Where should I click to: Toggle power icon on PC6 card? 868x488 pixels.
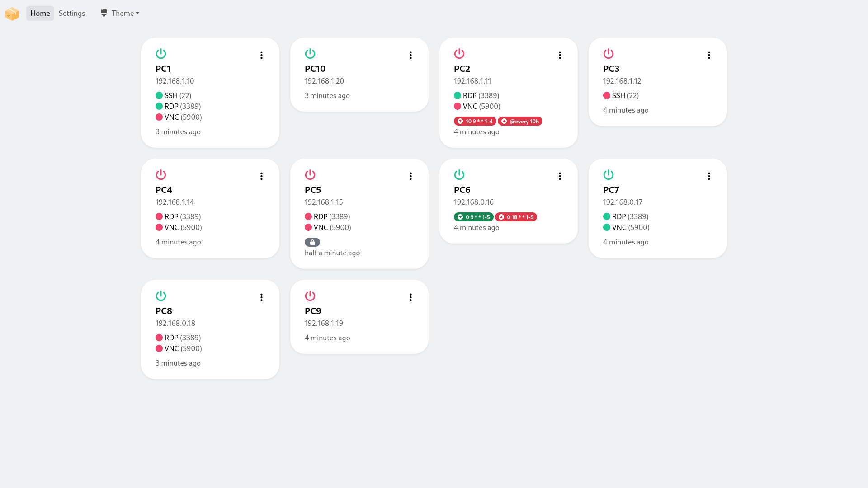click(x=459, y=175)
